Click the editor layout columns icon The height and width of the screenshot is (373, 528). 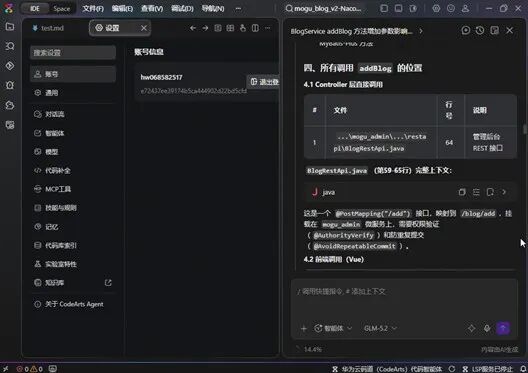(x=230, y=28)
